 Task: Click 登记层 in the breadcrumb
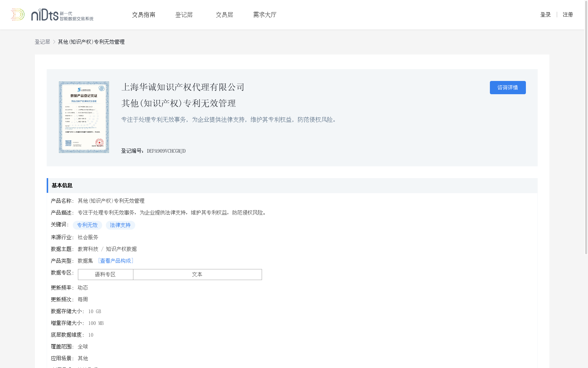(x=42, y=42)
